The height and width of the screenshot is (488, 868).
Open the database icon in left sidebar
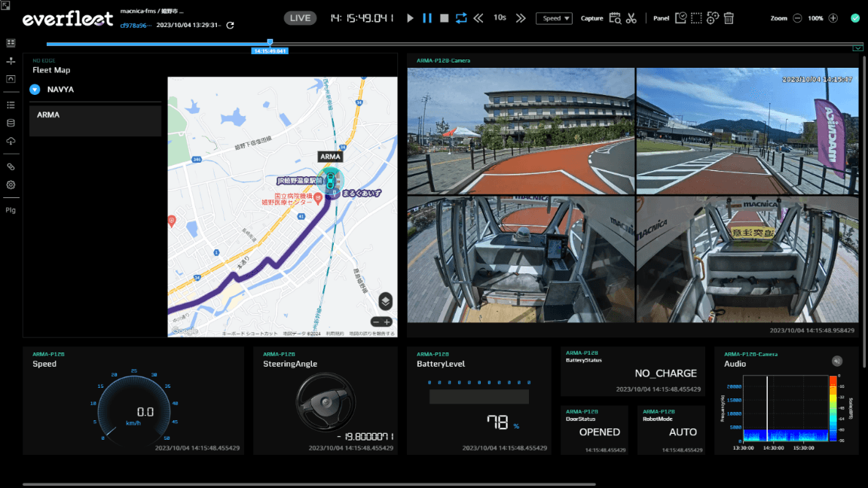click(11, 123)
